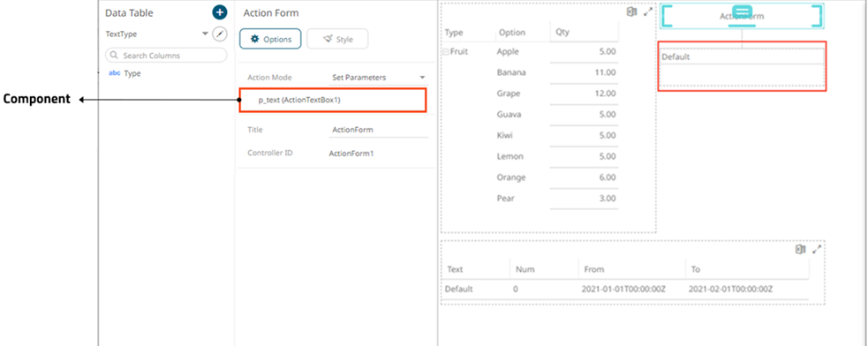This screenshot has height=346, width=868.
Task: Sort by the Qty column header
Action: (x=584, y=33)
